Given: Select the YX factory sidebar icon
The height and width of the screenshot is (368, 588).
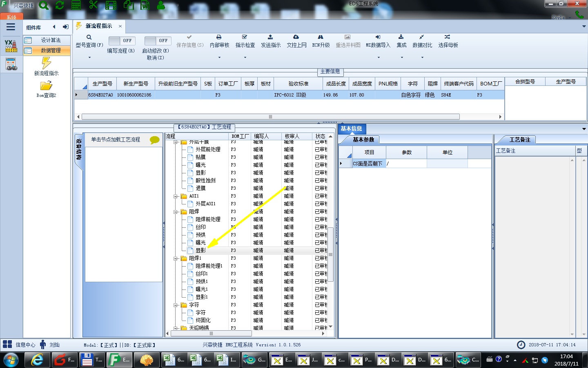Looking at the screenshot, I should click(x=11, y=45).
